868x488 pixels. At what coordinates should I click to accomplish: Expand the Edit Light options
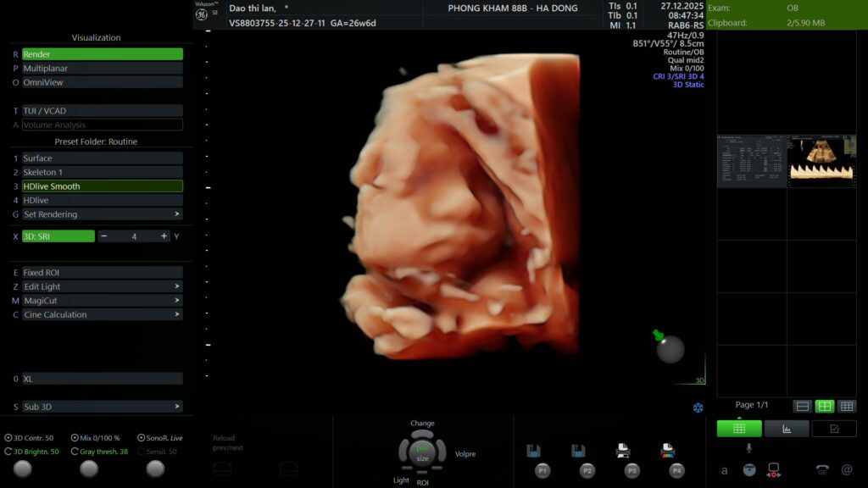(x=102, y=286)
